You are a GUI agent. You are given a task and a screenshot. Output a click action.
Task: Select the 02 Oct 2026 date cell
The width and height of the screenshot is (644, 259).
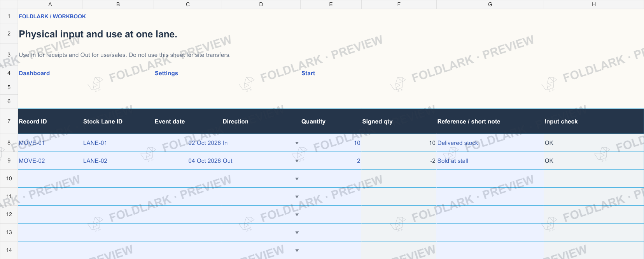(x=188, y=143)
